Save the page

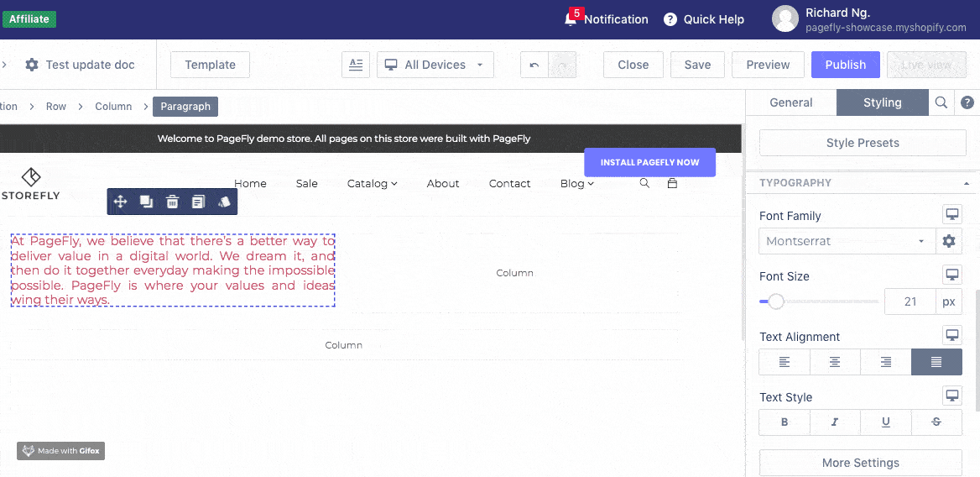pos(697,65)
